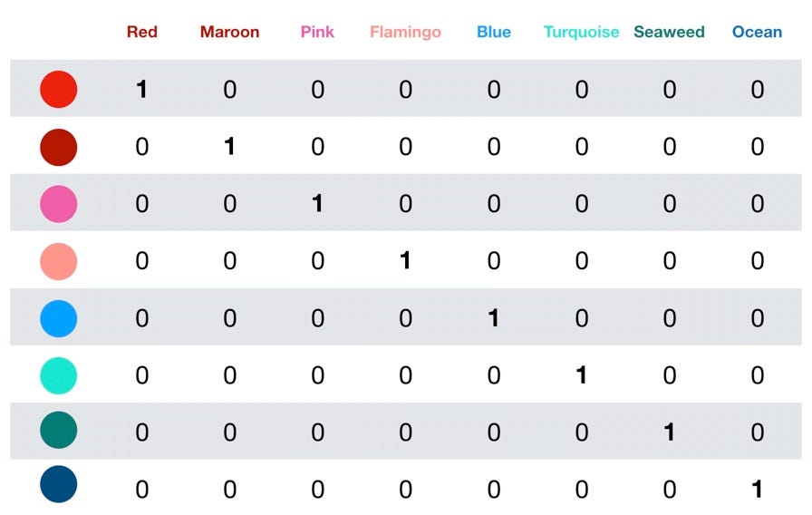Viewport: 812px width, 515px height.
Task: Click the Turquoise column header
Action: (x=581, y=32)
